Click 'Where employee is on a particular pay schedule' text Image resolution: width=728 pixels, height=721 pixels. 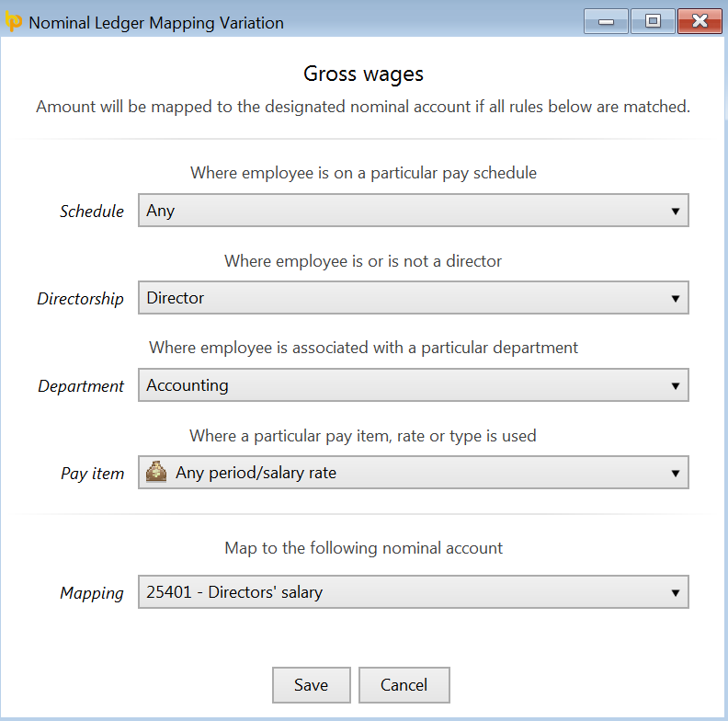(x=363, y=173)
